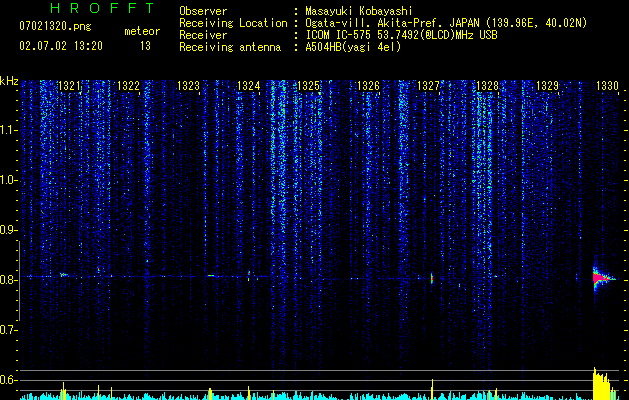
Task: Click the meteor label
Action: click(x=142, y=31)
